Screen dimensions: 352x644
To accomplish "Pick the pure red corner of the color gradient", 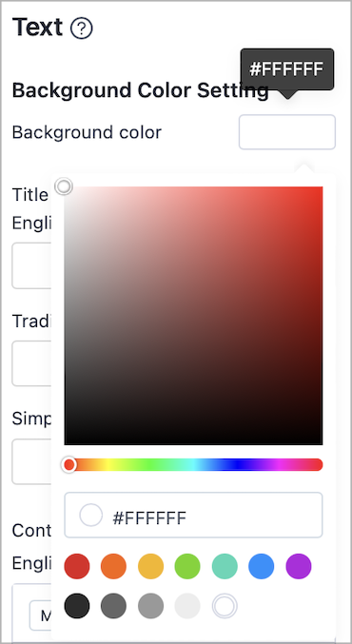I will coord(321,189).
